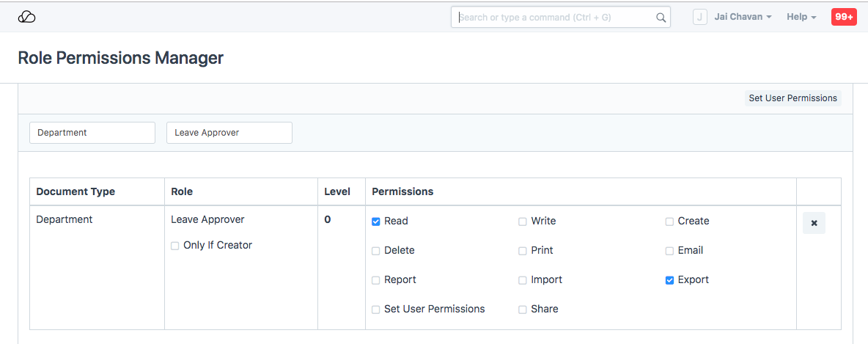Check the Email permission box
The width and height of the screenshot is (868, 344).
click(x=669, y=251)
